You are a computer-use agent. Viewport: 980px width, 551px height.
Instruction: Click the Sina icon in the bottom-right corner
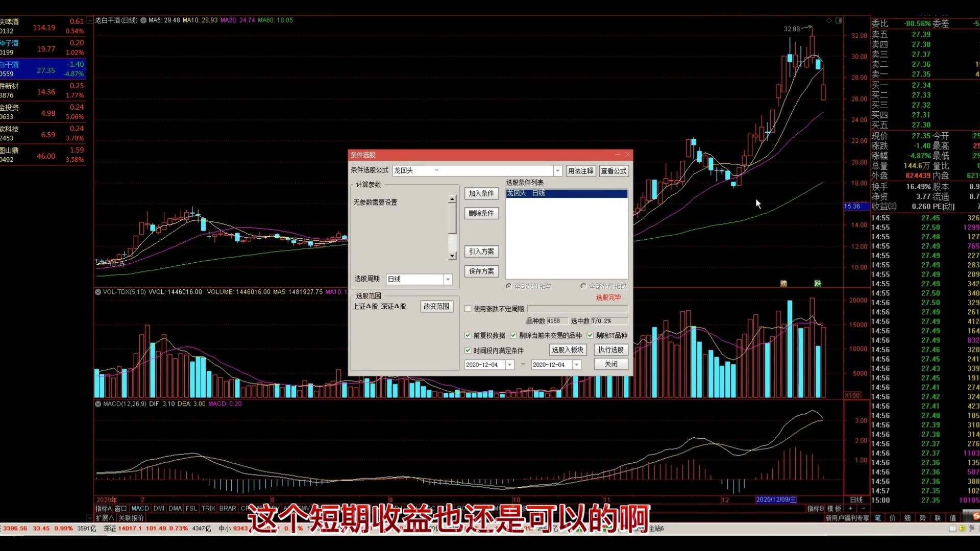(x=975, y=516)
